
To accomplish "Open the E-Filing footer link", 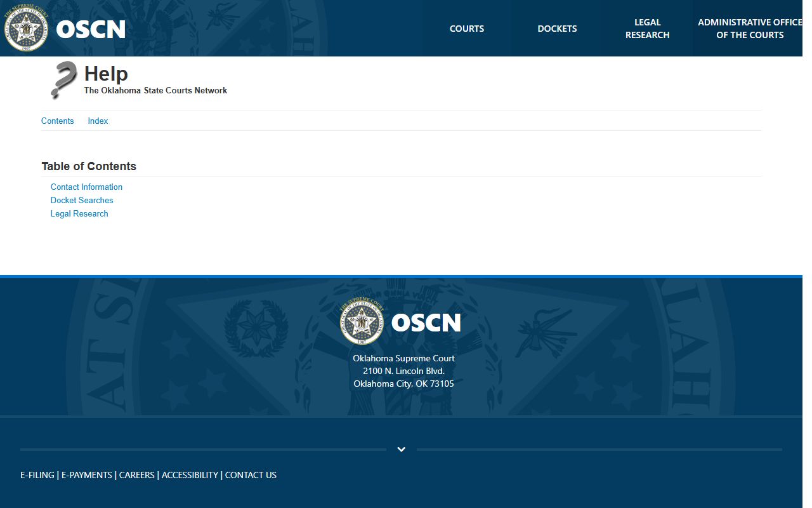I will tap(37, 475).
